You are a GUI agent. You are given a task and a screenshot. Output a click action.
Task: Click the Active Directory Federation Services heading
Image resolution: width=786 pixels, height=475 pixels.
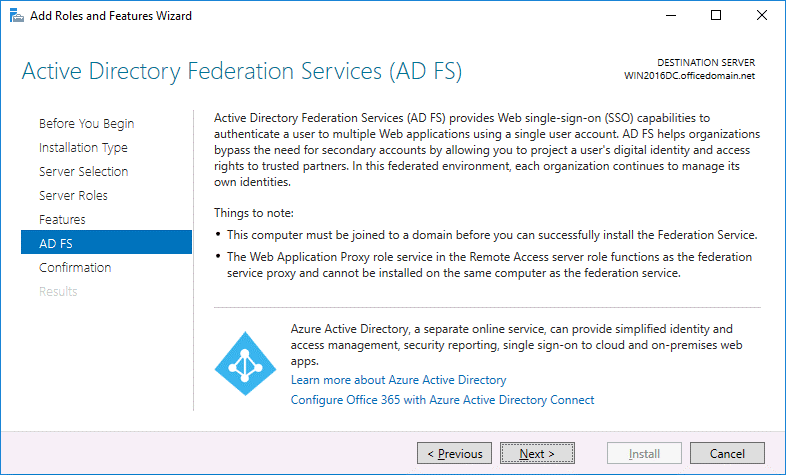click(241, 72)
